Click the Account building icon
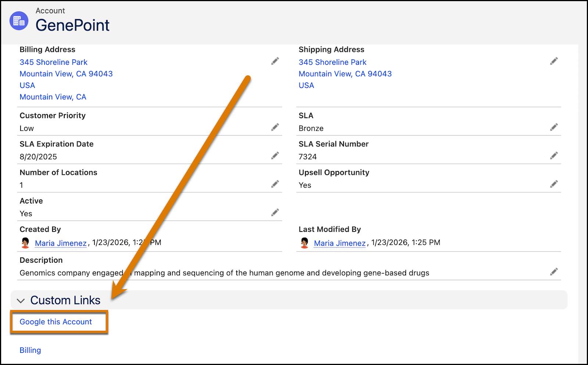This screenshot has height=365, width=588. tap(19, 21)
